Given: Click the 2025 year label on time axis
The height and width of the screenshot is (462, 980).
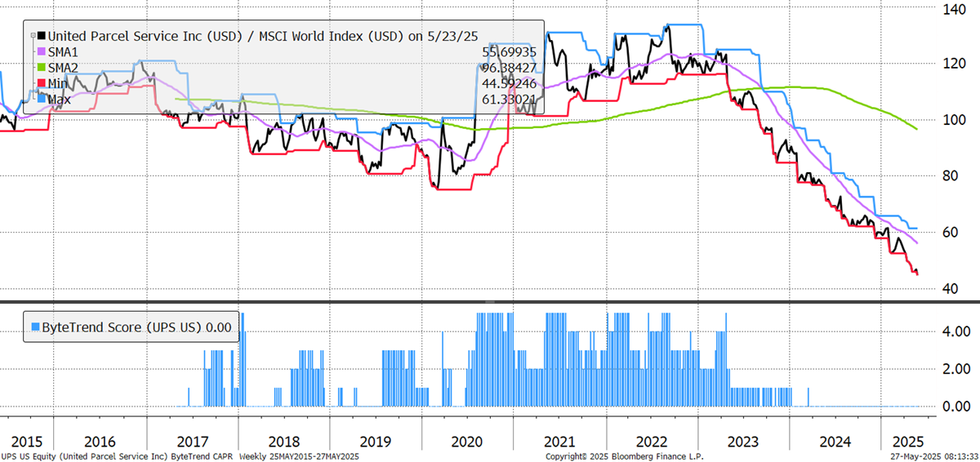Looking at the screenshot, I should point(906,442).
